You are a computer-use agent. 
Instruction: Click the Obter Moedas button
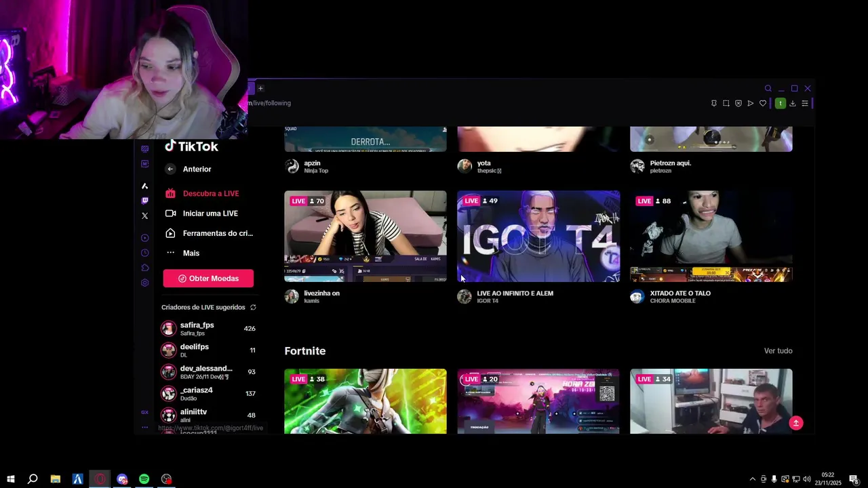208,279
